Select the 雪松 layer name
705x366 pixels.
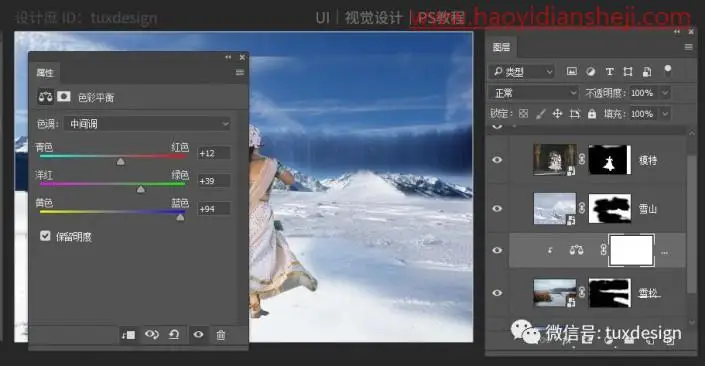point(648,293)
